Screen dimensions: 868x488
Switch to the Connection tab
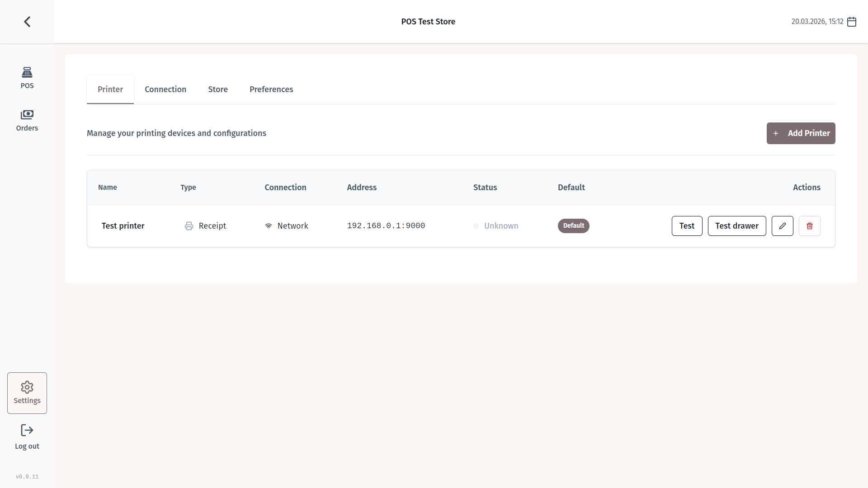(x=165, y=89)
